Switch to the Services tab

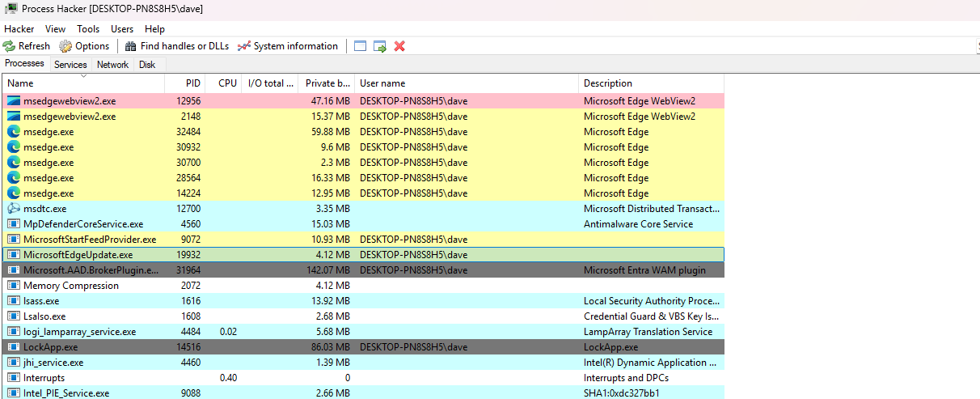(70, 65)
